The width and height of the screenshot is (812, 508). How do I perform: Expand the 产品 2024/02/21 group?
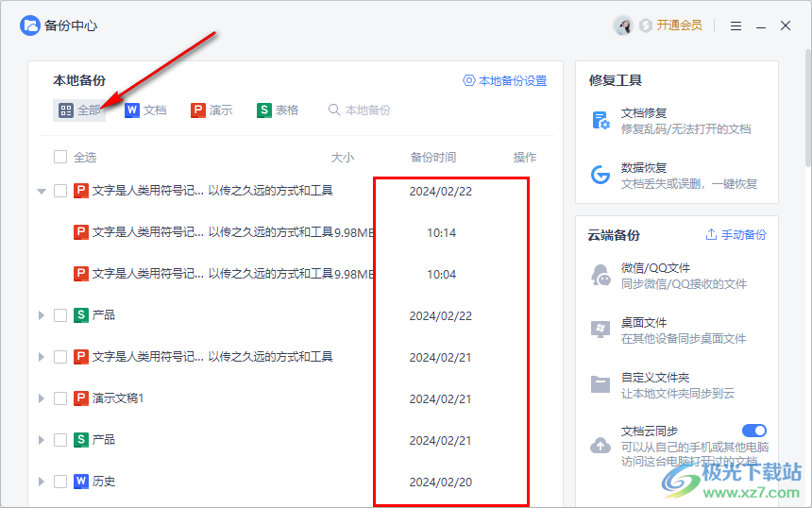pos(42,440)
